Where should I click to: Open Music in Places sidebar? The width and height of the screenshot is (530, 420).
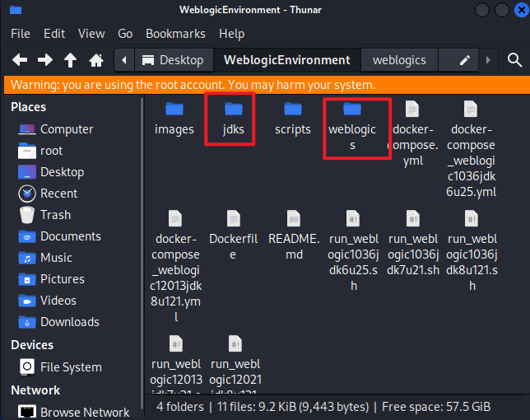tap(45, 258)
